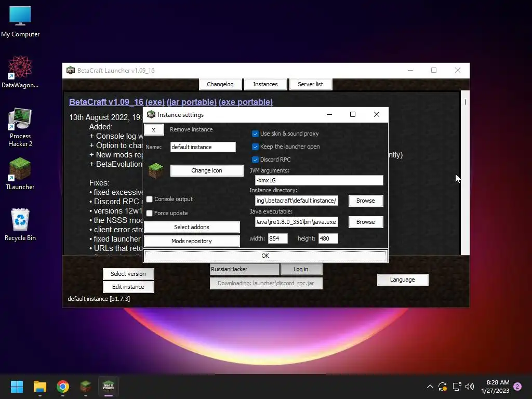The height and width of the screenshot is (399, 532).
Task: Confirm settings with OK button
Action: tap(265, 256)
